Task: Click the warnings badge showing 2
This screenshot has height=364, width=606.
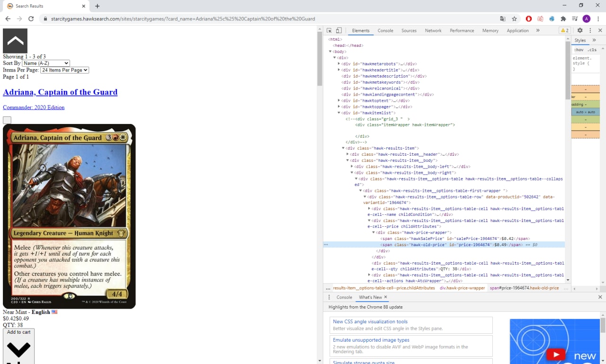Action: tap(565, 30)
